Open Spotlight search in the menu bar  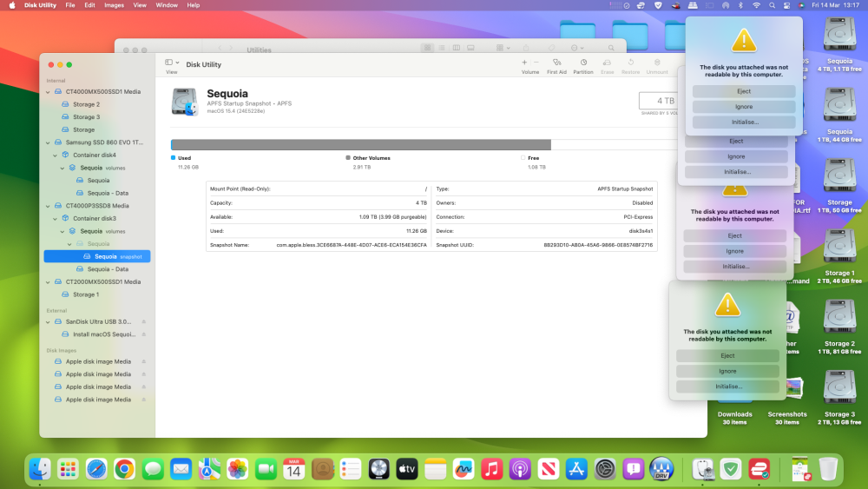click(x=772, y=5)
